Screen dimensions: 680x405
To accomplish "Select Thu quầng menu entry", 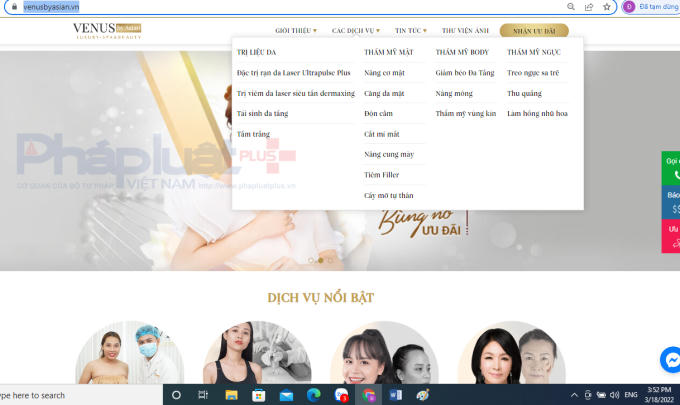I will pyautogui.click(x=524, y=93).
